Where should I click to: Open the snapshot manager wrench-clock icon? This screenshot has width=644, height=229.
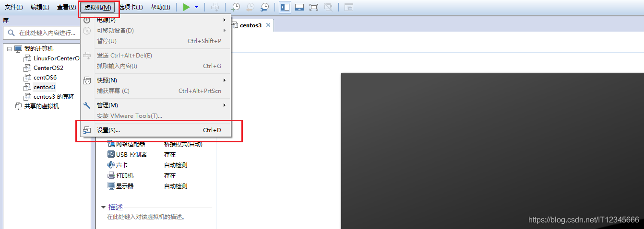pos(264,7)
